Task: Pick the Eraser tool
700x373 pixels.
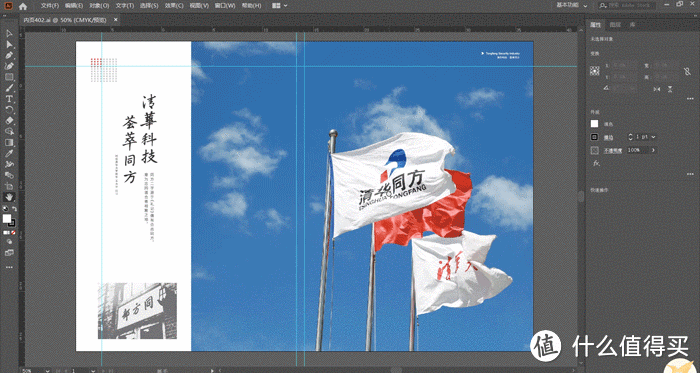Action: tap(9, 120)
